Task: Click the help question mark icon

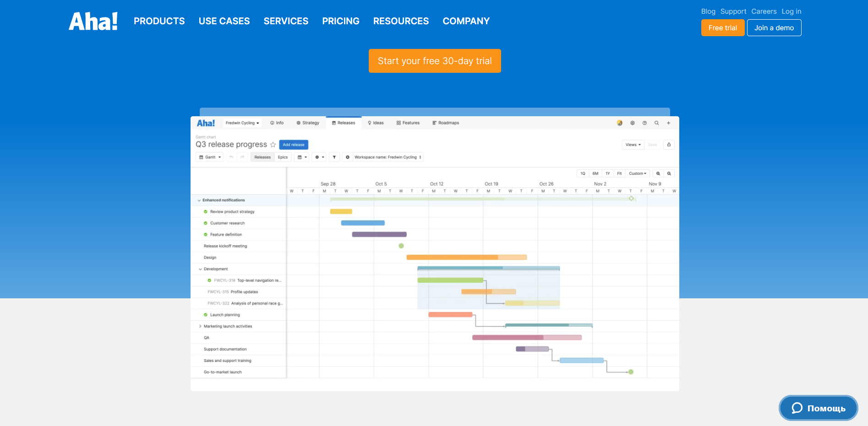Action: 644,123
